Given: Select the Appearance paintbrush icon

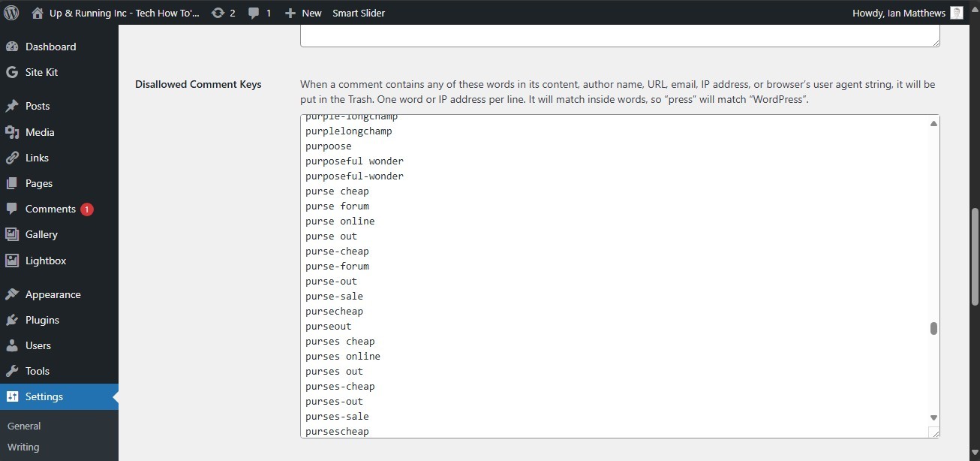Looking at the screenshot, I should [x=13, y=294].
